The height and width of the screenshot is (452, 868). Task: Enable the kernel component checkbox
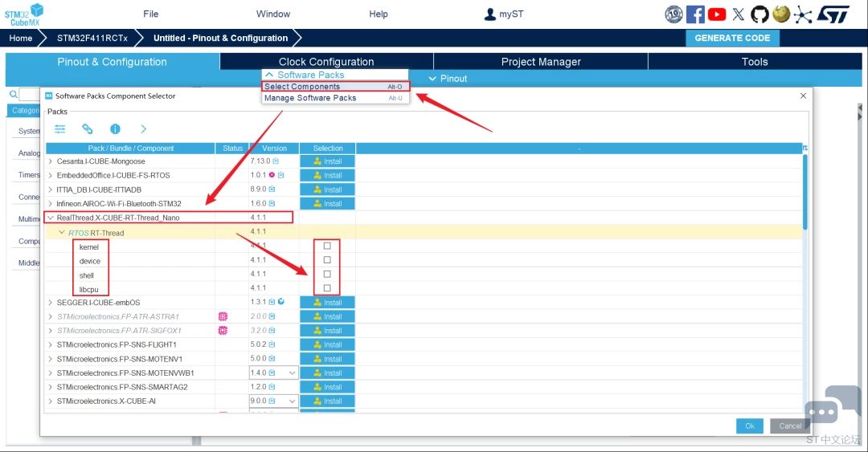point(327,246)
